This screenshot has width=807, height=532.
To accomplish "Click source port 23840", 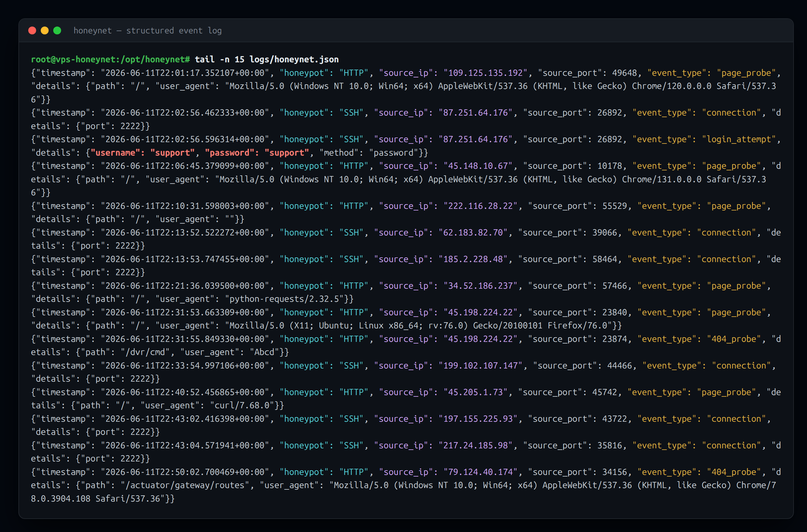I will [x=614, y=313].
